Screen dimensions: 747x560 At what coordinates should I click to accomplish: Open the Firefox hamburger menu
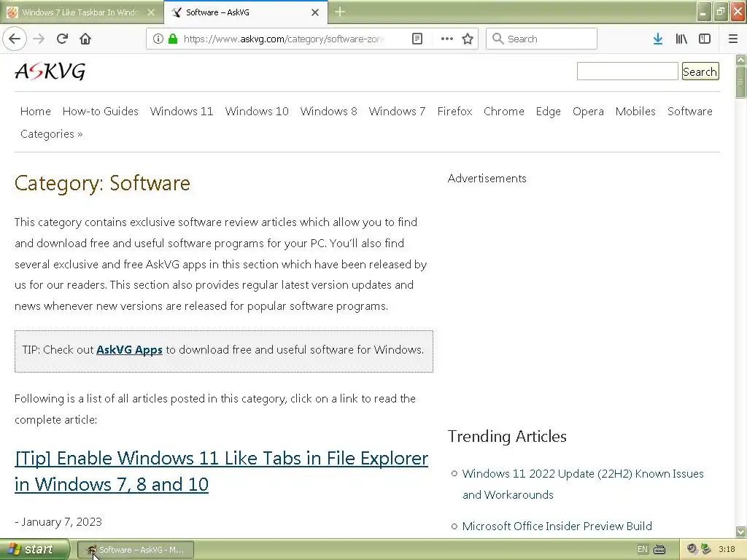733,39
